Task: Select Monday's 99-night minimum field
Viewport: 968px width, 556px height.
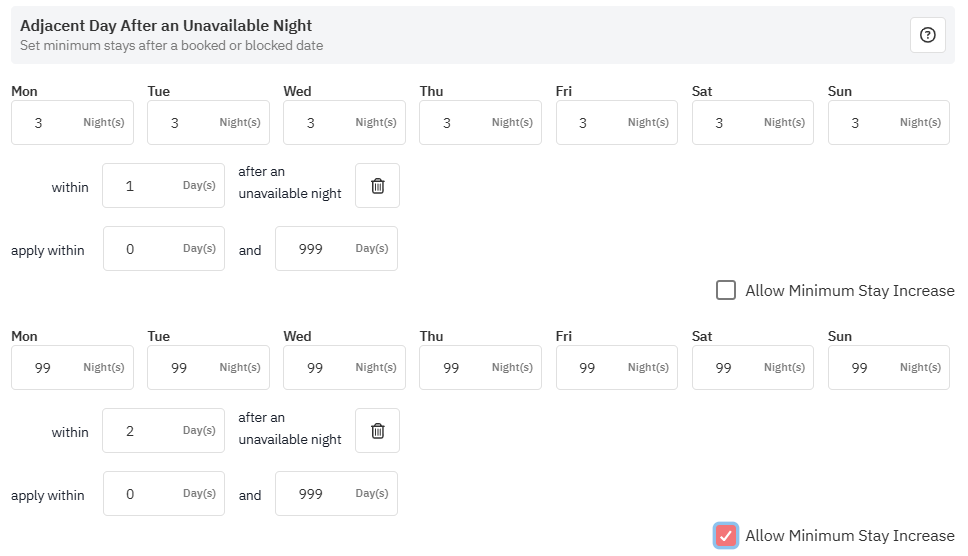Action: pyautogui.click(x=72, y=368)
